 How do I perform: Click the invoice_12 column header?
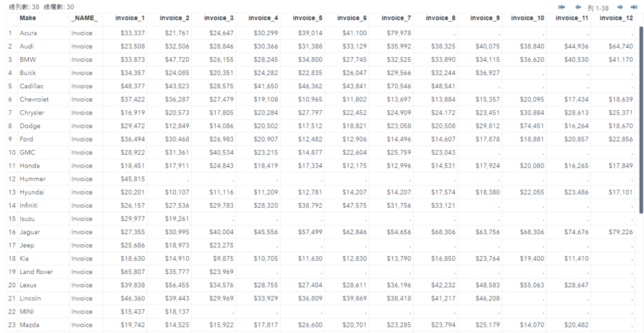pyautogui.click(x=616, y=18)
